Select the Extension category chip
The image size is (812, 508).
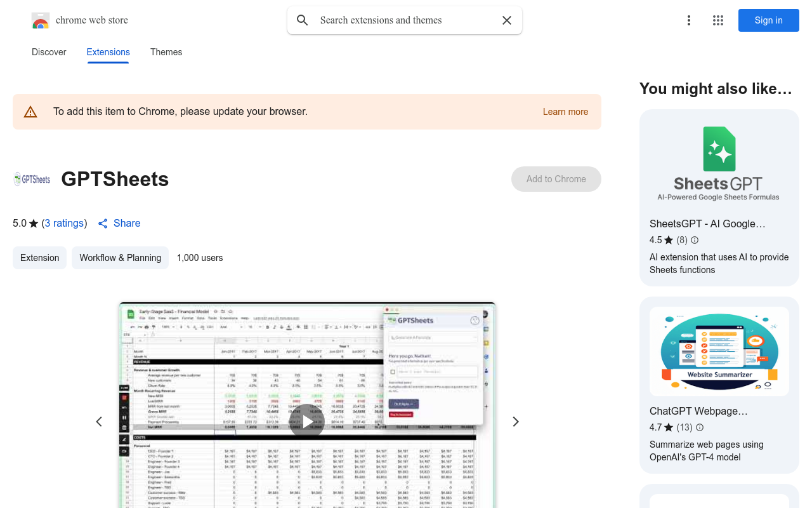(x=39, y=258)
